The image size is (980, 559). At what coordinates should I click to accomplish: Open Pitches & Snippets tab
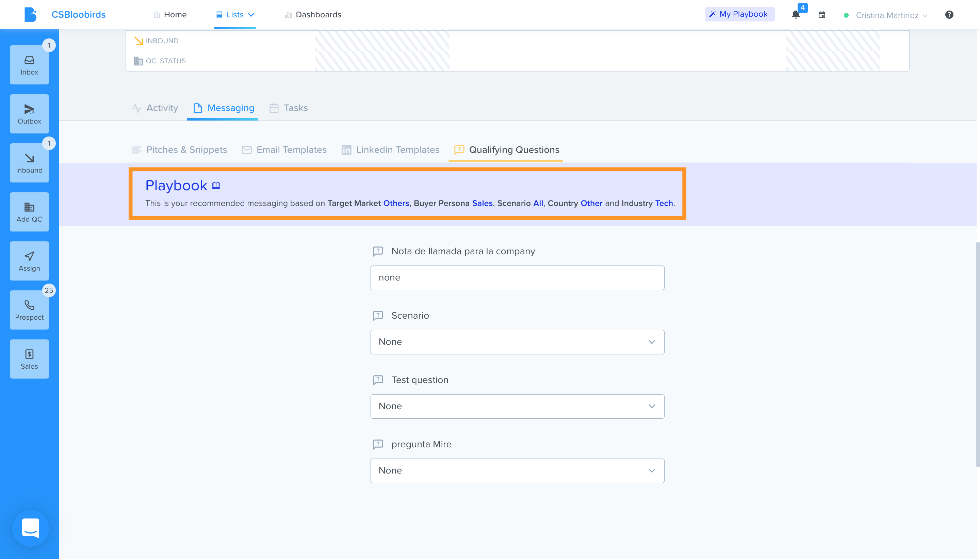[x=179, y=150]
